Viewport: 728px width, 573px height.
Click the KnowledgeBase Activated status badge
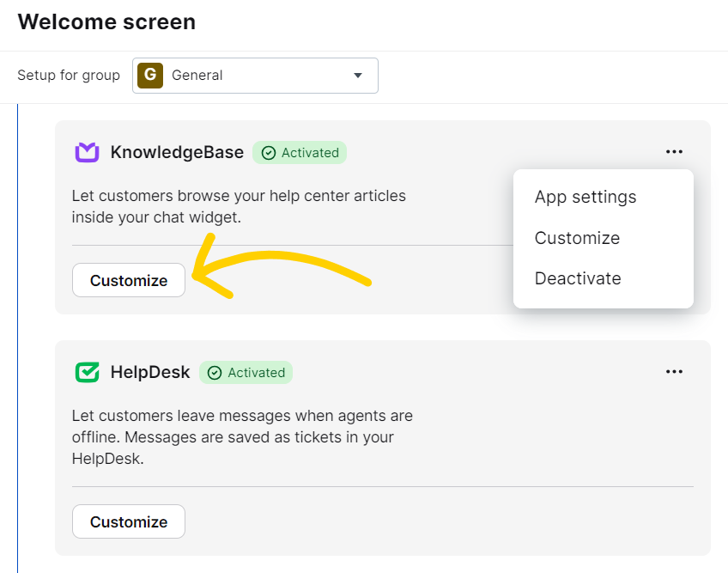(300, 152)
